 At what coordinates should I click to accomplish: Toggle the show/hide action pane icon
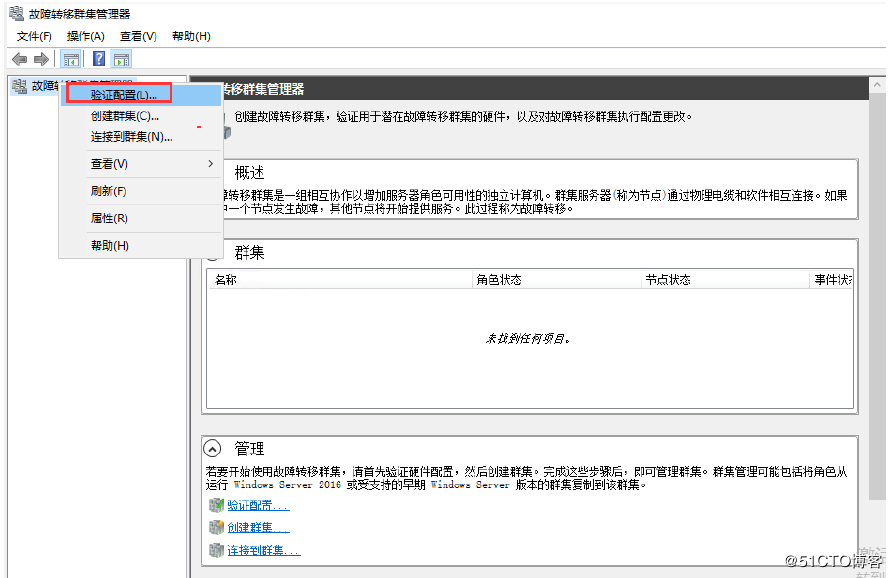click(121, 58)
